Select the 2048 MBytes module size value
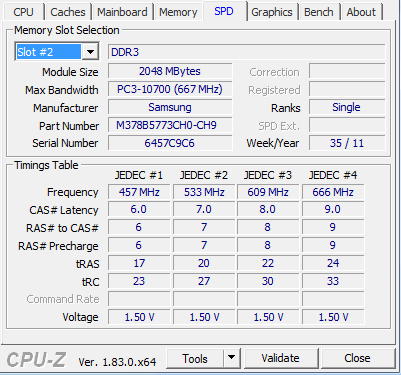 (170, 71)
